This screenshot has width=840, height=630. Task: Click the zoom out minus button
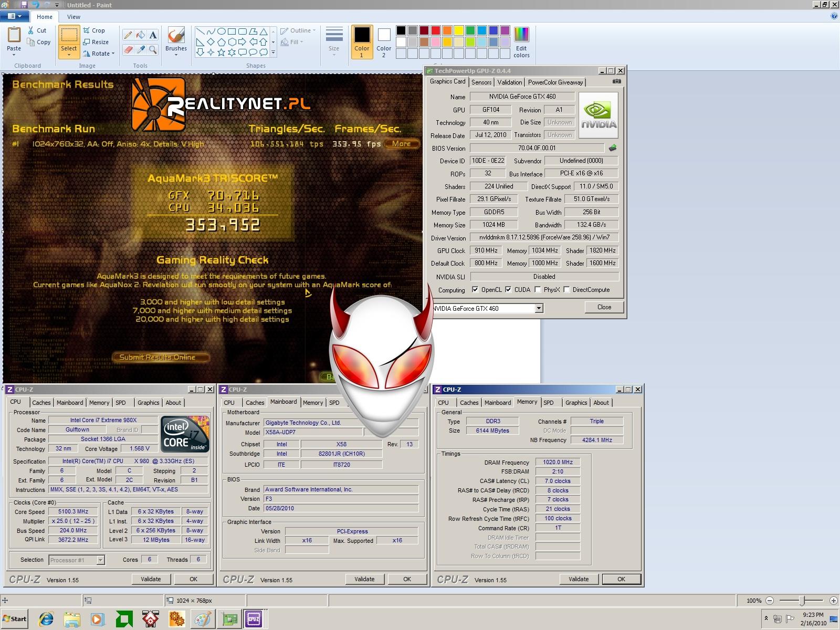pos(770,600)
